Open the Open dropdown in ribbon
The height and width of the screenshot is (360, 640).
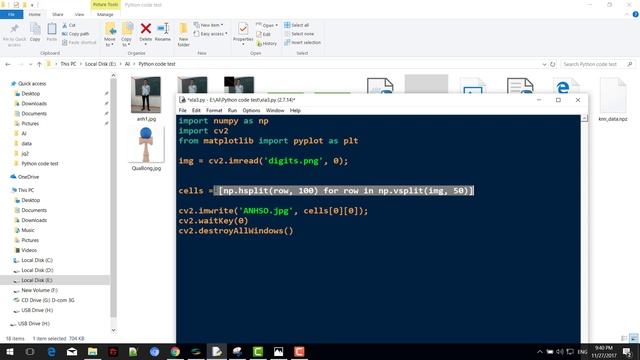point(267,25)
